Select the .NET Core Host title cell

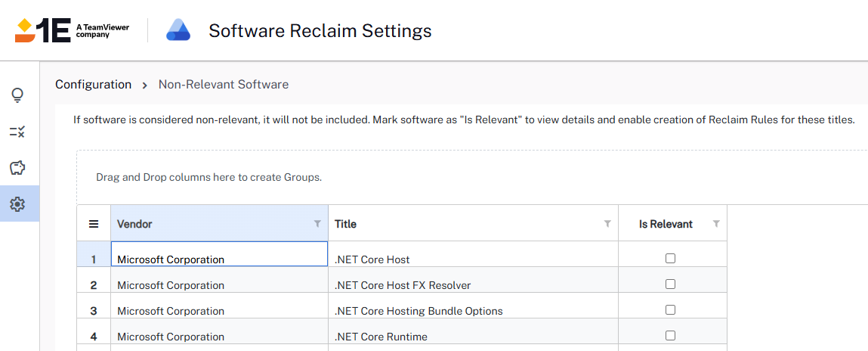(372, 259)
